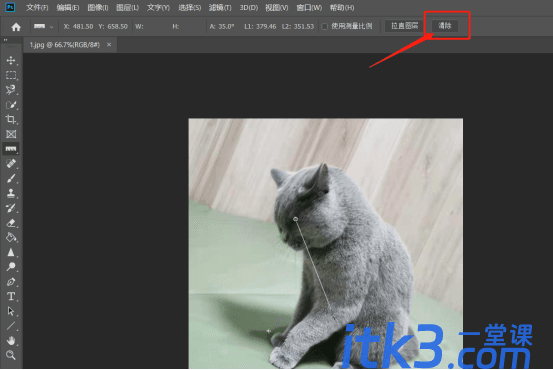Click the 拉直图层 button
This screenshot has width=553, height=370.
tap(404, 26)
